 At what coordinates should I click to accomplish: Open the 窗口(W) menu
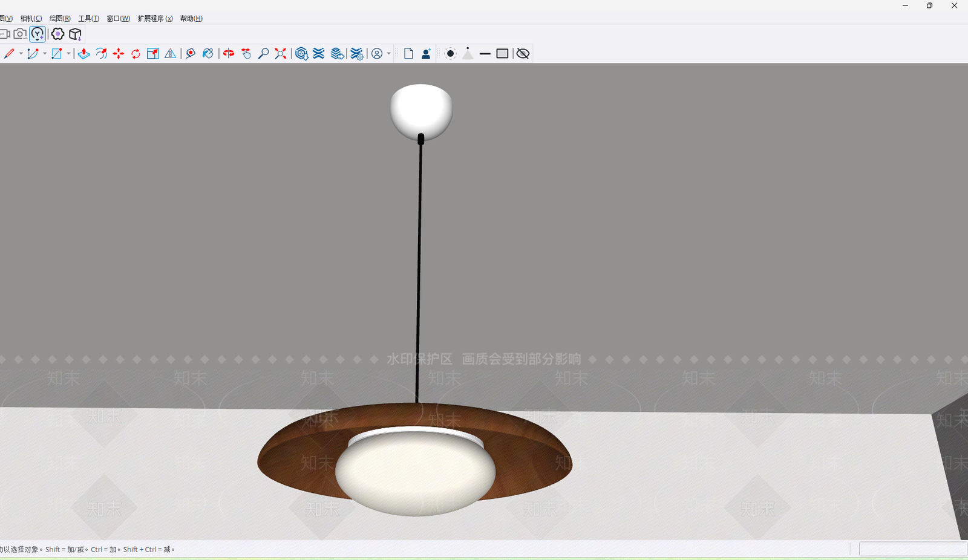(118, 18)
